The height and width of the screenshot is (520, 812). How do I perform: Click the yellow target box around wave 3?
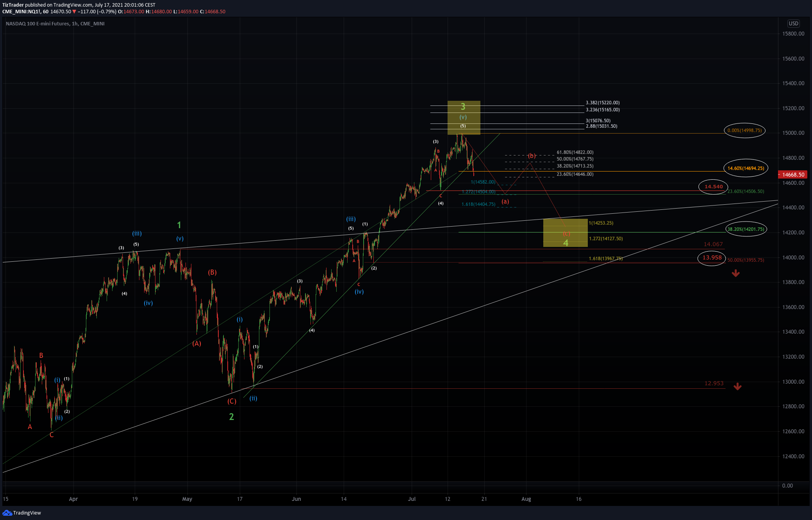464,118
